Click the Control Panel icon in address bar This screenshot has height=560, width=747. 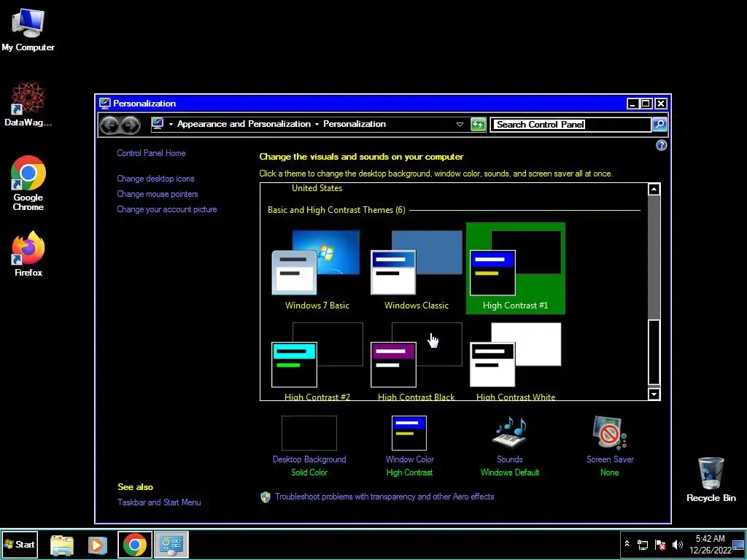pyautogui.click(x=158, y=124)
